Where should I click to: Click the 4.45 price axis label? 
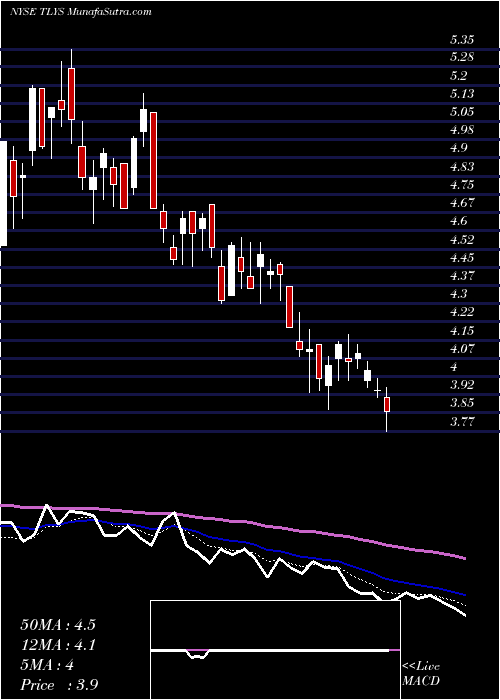[x=462, y=258]
